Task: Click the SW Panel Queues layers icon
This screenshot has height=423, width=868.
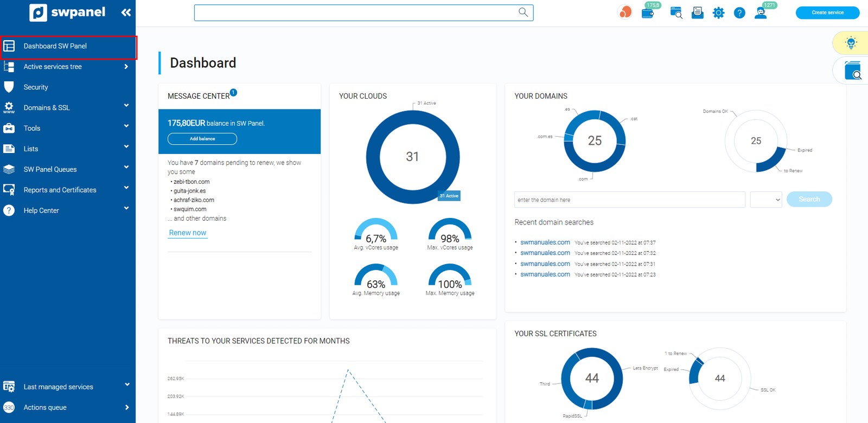Action: [x=9, y=169]
